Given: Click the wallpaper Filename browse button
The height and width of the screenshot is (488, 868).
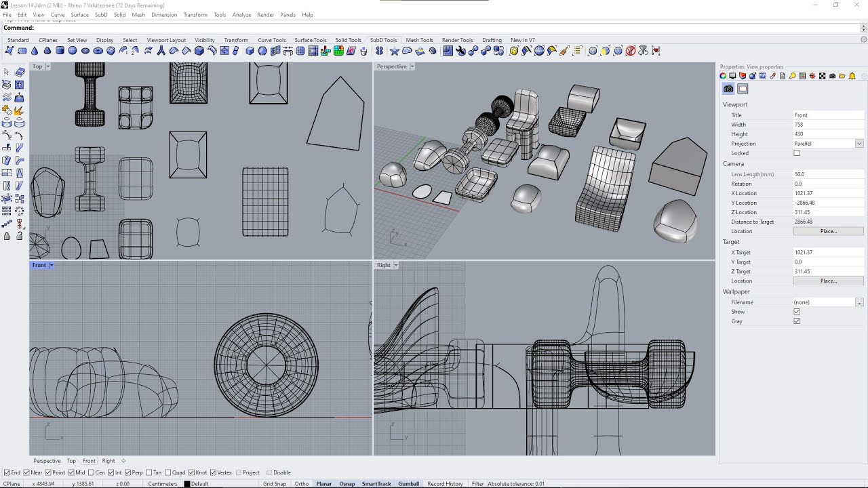Looking at the screenshot, I should pyautogui.click(x=860, y=302).
